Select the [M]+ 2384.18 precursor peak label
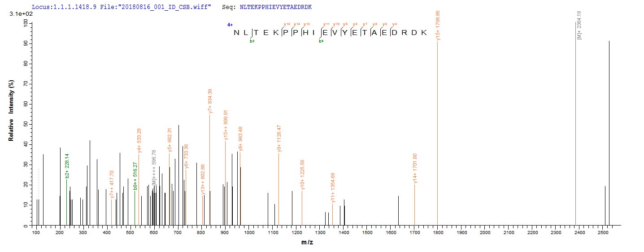This screenshot has width=644, height=252. [x=579, y=26]
